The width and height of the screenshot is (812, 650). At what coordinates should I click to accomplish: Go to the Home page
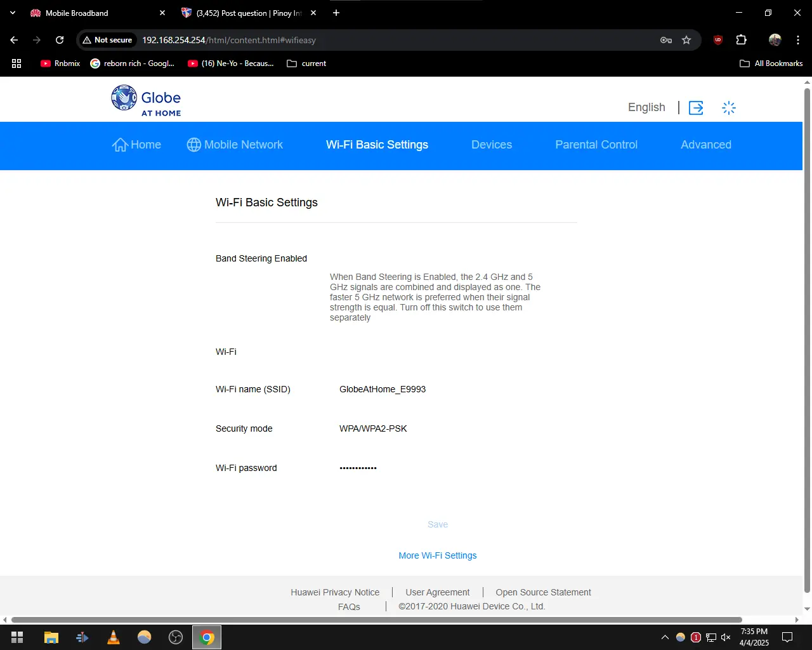coord(136,145)
